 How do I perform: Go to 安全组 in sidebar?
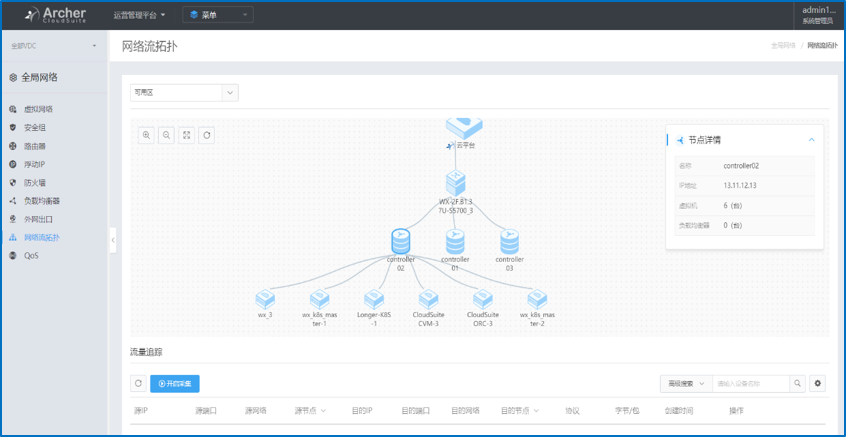pos(35,127)
